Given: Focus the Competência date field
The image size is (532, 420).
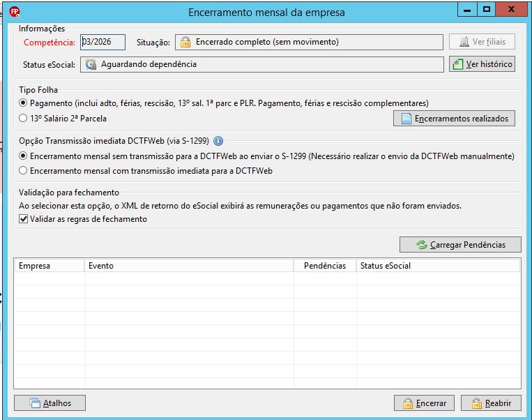Looking at the screenshot, I should [102, 42].
